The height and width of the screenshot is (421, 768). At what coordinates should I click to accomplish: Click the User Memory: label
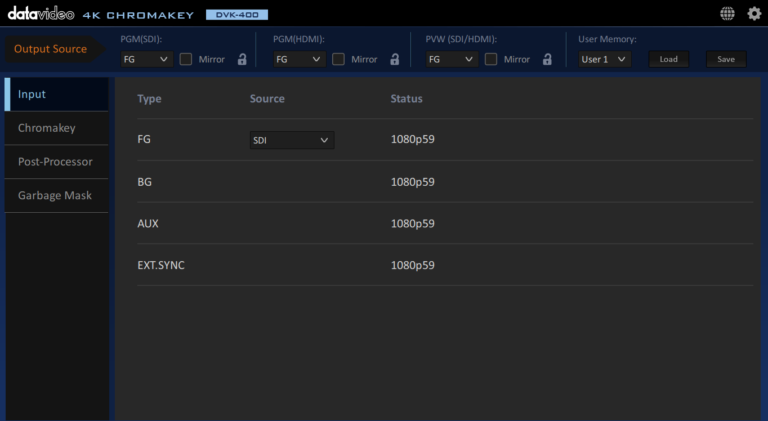pos(607,39)
